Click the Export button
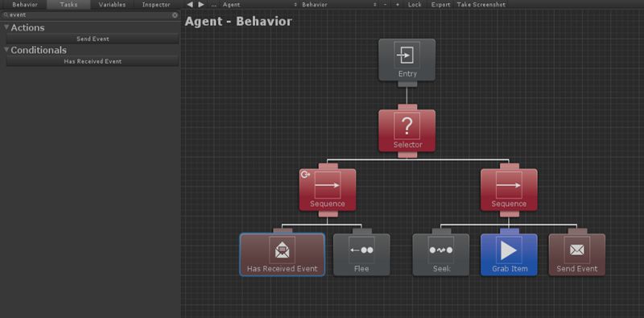This screenshot has height=318, width=644. [440, 5]
